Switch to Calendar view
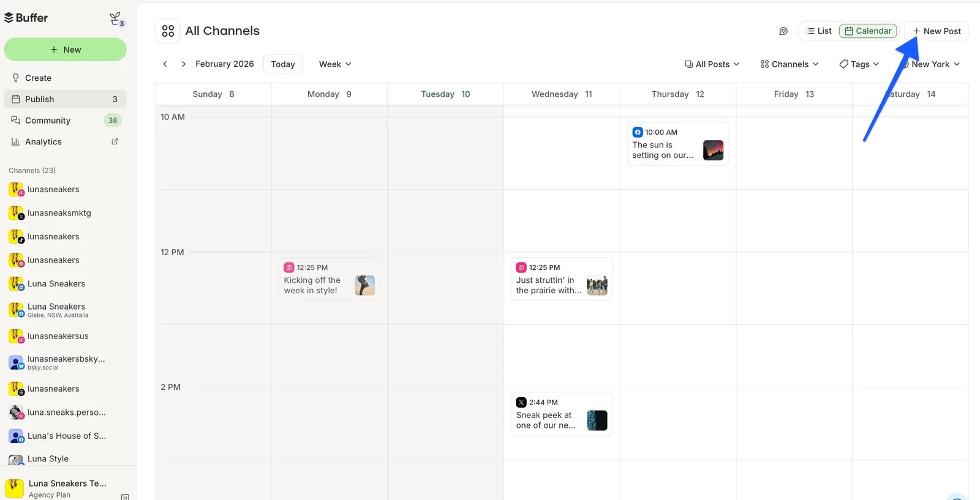Image resolution: width=980 pixels, height=500 pixels. (868, 31)
